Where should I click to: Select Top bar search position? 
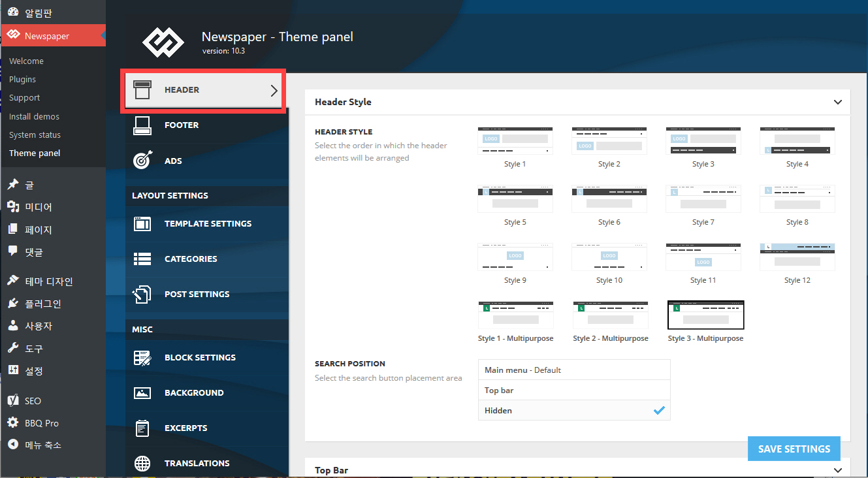click(x=574, y=390)
